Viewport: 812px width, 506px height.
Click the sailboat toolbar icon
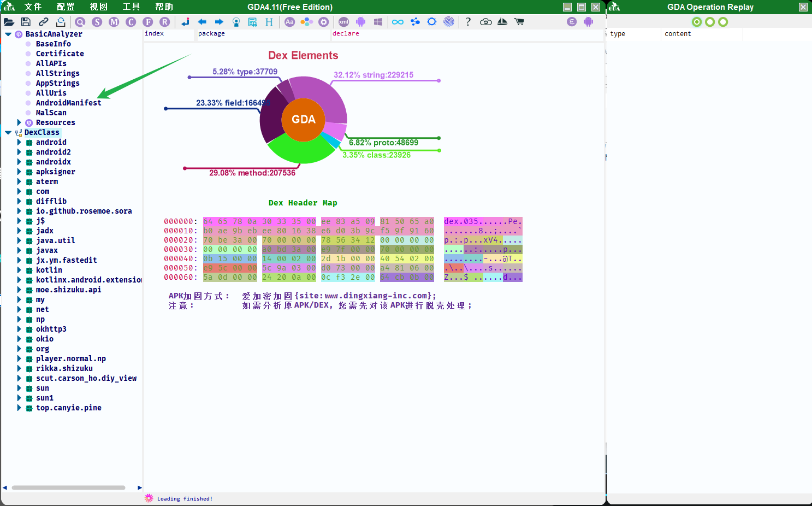coord(502,22)
